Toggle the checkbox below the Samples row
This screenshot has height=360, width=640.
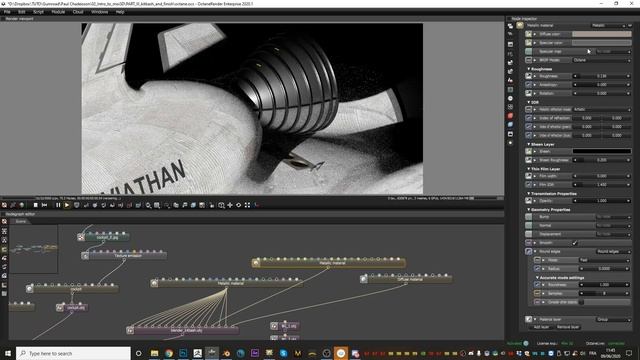[581, 302]
